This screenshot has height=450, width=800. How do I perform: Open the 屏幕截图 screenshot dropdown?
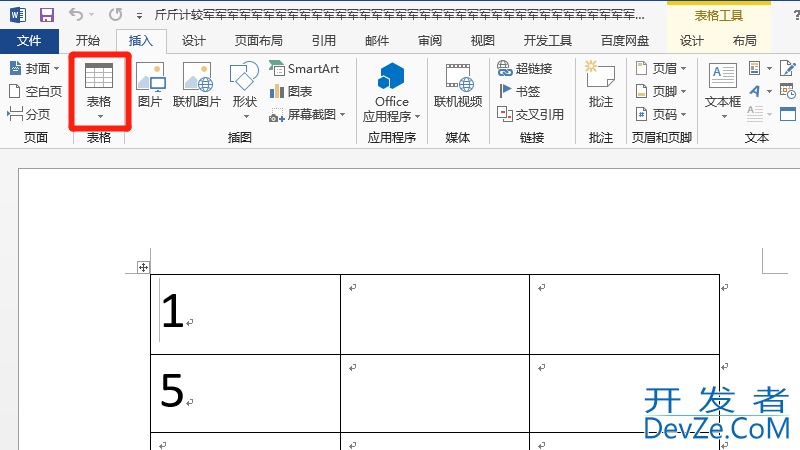click(307, 115)
